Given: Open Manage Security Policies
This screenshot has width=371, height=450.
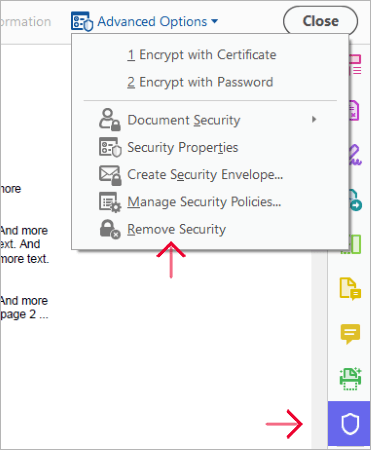Looking at the screenshot, I should (x=204, y=202).
